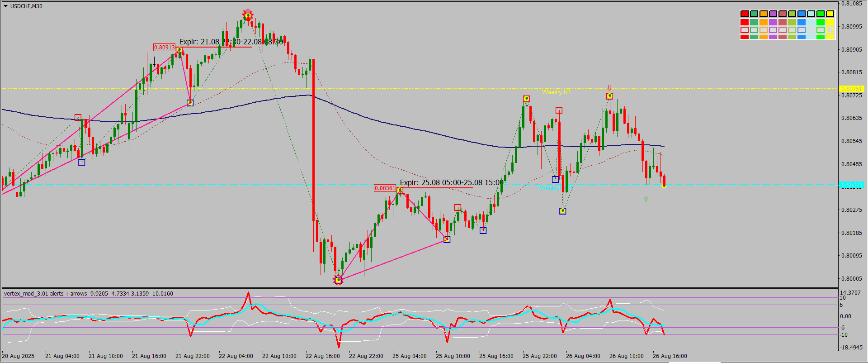868x363 pixels.
Task: Select the yellow-dot marker beside the 0.80913 label
Action: tap(179, 50)
